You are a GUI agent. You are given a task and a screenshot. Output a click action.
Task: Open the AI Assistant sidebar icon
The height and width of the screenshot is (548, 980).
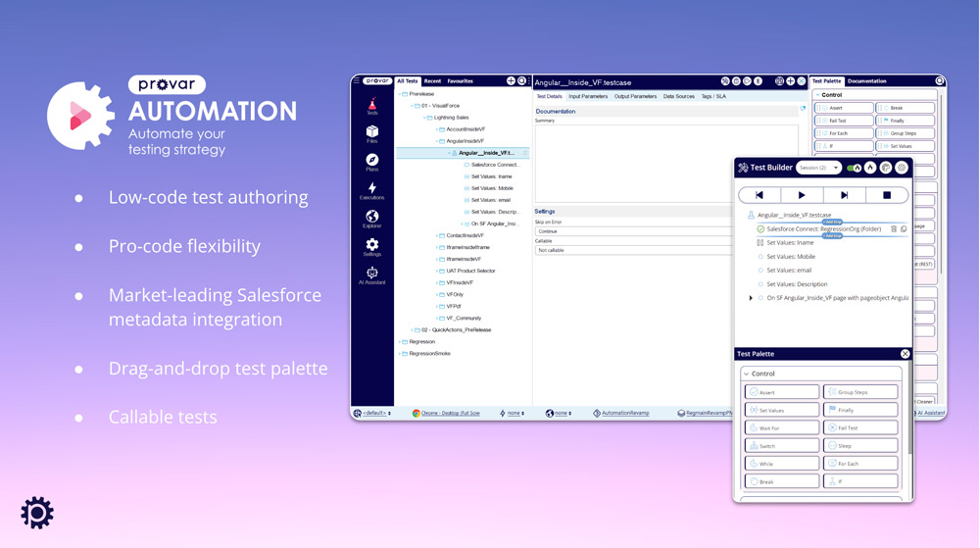(x=371, y=275)
